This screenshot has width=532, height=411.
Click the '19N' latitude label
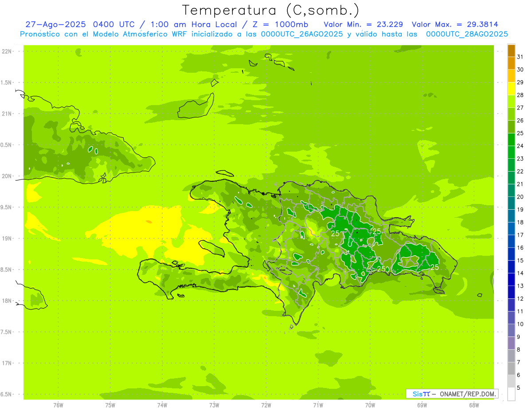(x=7, y=238)
